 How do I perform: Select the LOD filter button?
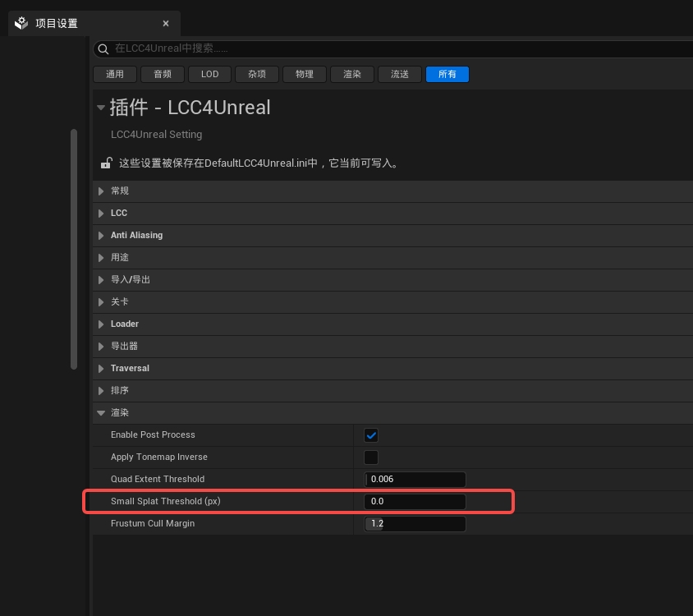[209, 74]
